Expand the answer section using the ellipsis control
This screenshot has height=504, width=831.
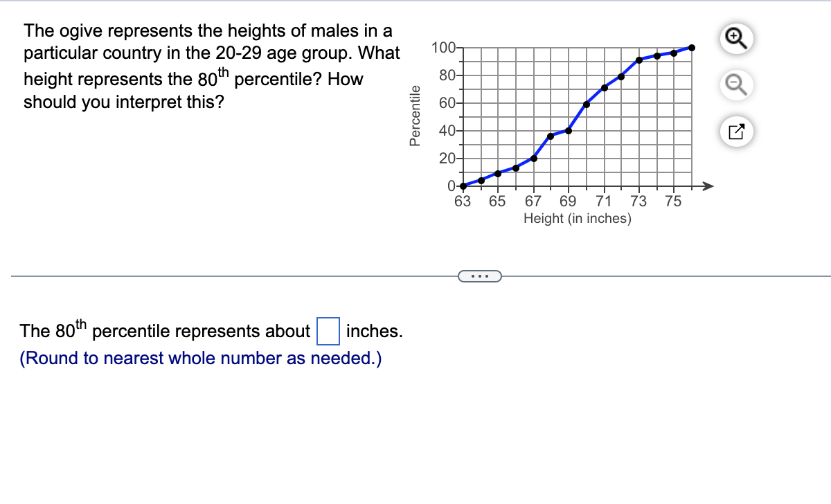click(481, 276)
